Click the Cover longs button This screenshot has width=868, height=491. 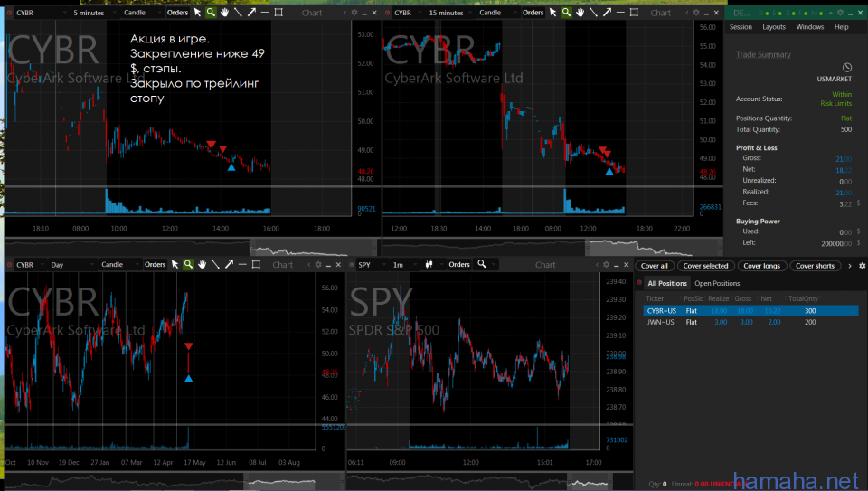[761, 266]
